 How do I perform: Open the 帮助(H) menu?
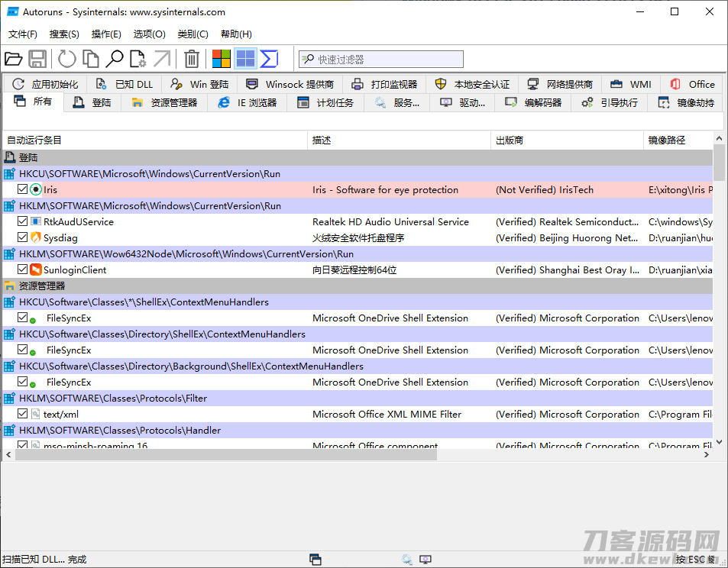coord(236,34)
